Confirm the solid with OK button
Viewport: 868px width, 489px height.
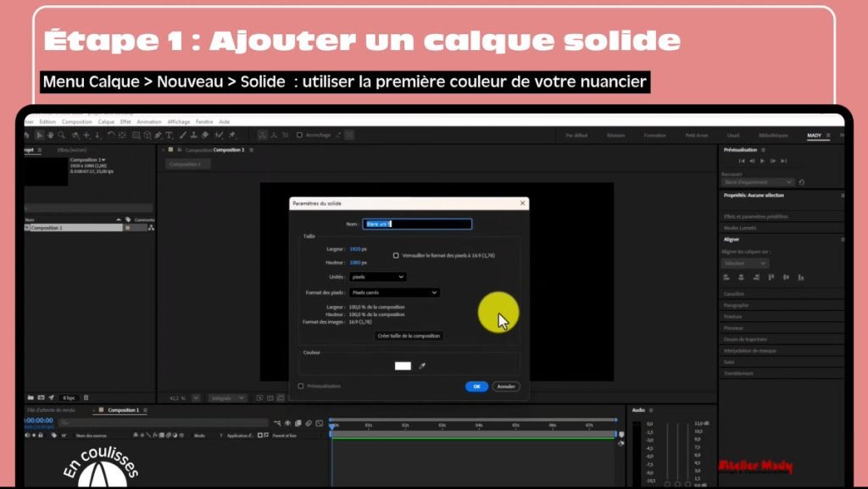coord(476,386)
